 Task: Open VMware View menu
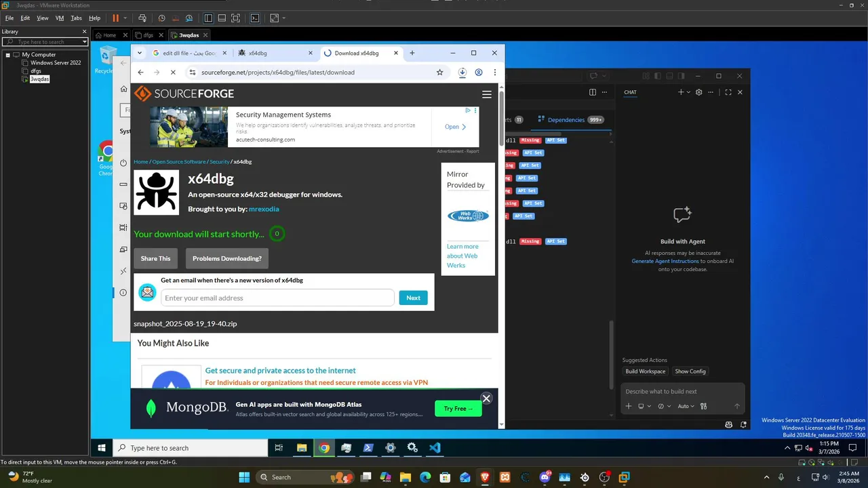click(43, 18)
